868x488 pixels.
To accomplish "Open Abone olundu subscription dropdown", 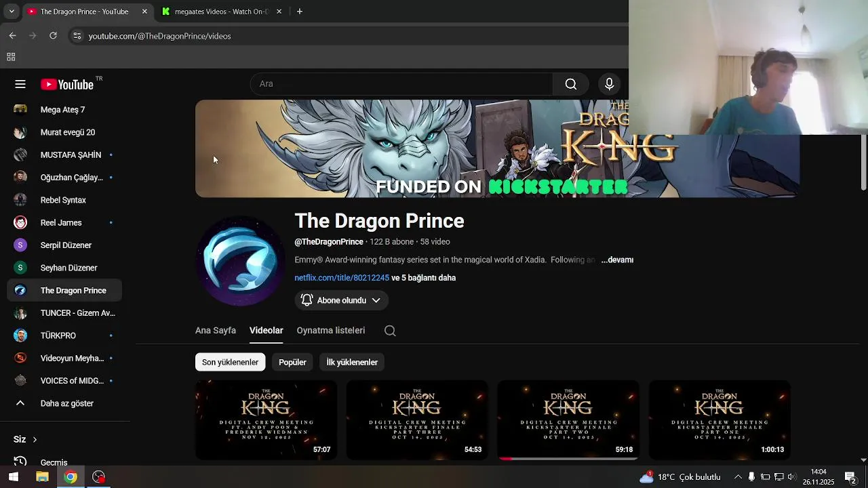I will pyautogui.click(x=341, y=300).
